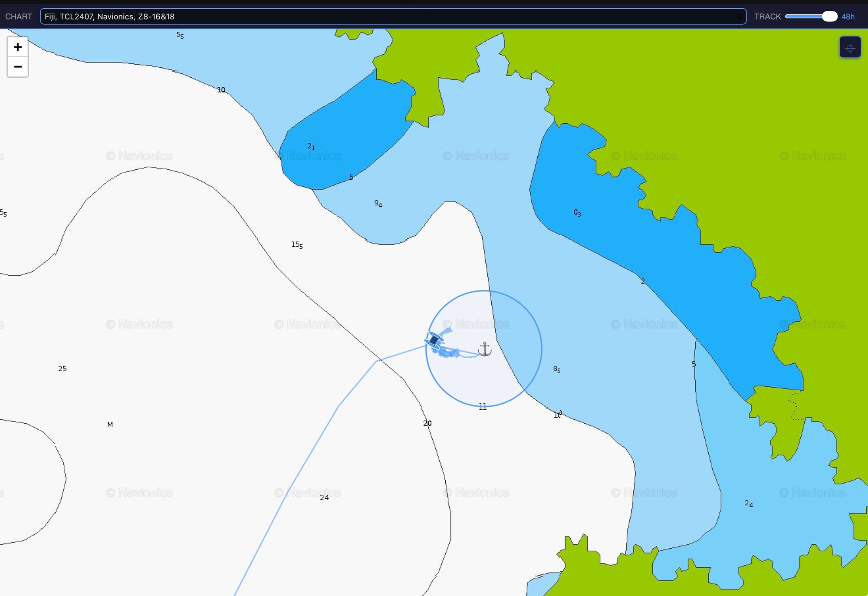Click the depth sounding 20 on the chart
The width and height of the screenshot is (868, 596).
tap(427, 423)
